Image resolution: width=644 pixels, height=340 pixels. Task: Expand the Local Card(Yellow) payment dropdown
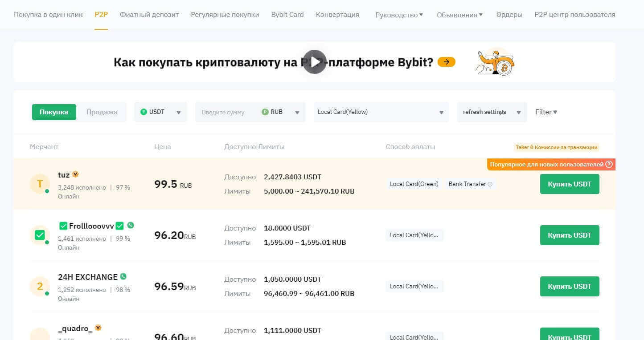point(381,112)
